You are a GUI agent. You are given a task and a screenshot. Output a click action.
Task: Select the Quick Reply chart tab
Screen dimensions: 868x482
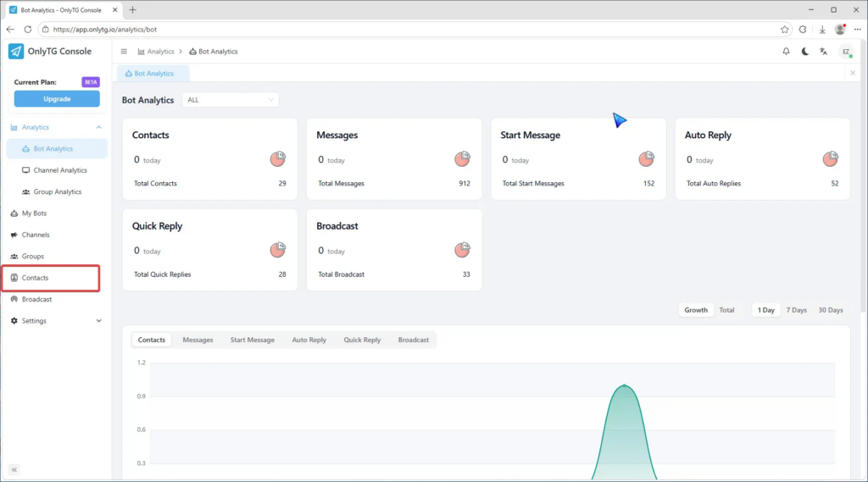tap(362, 340)
